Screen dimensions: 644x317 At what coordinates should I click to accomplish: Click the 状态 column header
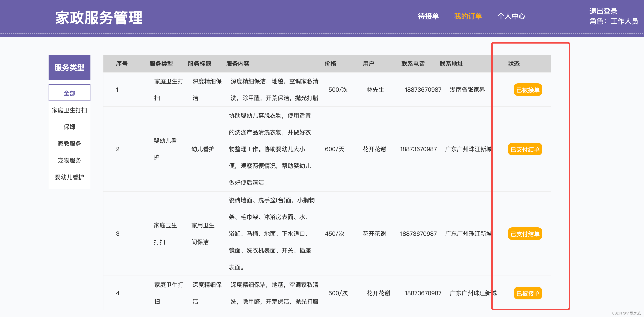(514, 63)
